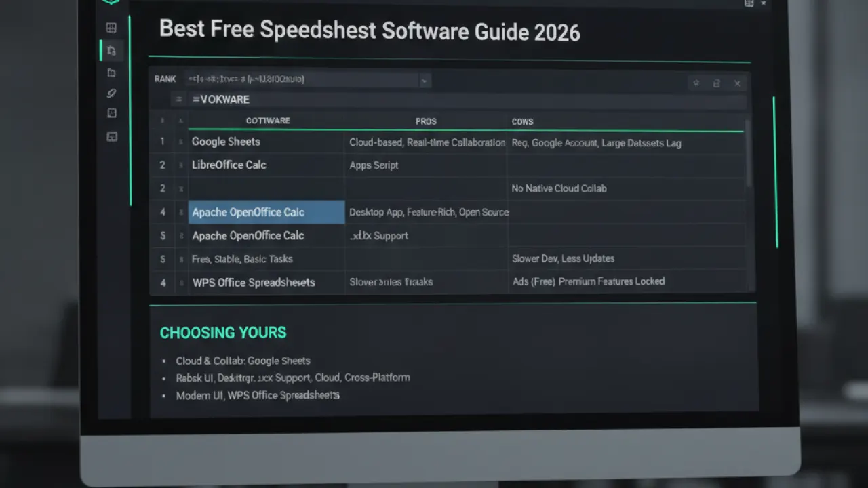Viewport: 868px width, 488px height.
Task: Select the pen icon in the left sidebar
Action: (111, 94)
